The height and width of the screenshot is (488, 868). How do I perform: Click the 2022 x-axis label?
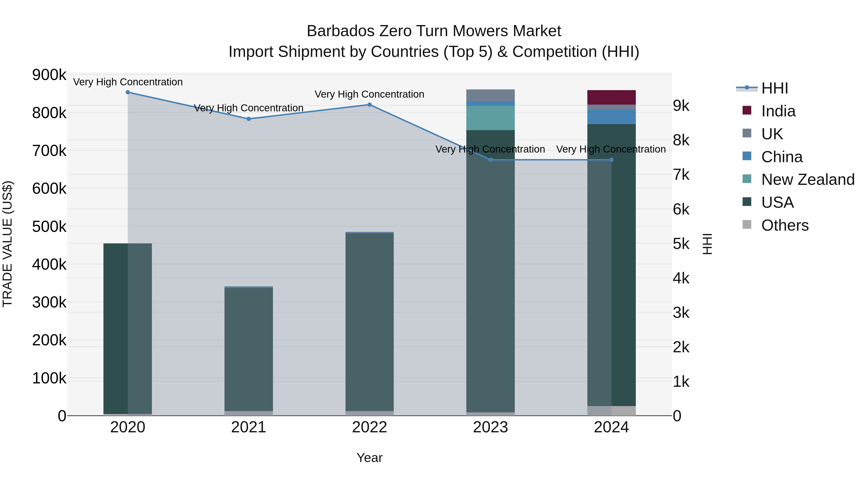pyautogui.click(x=370, y=427)
